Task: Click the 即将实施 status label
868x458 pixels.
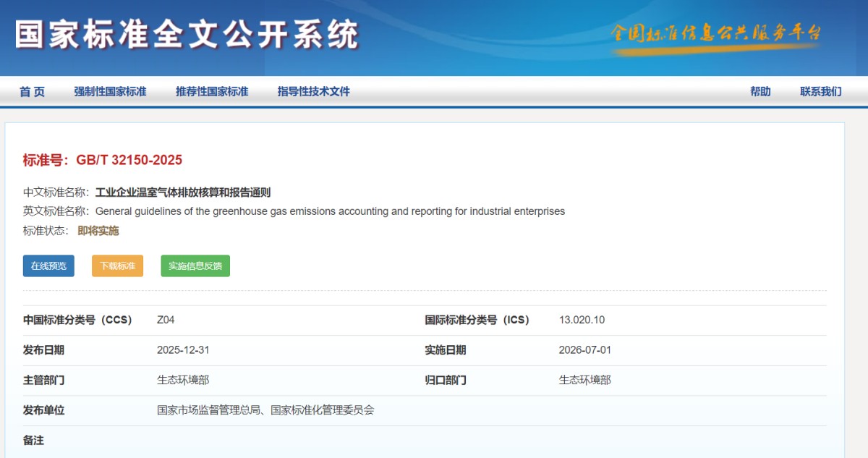Action: (x=98, y=231)
